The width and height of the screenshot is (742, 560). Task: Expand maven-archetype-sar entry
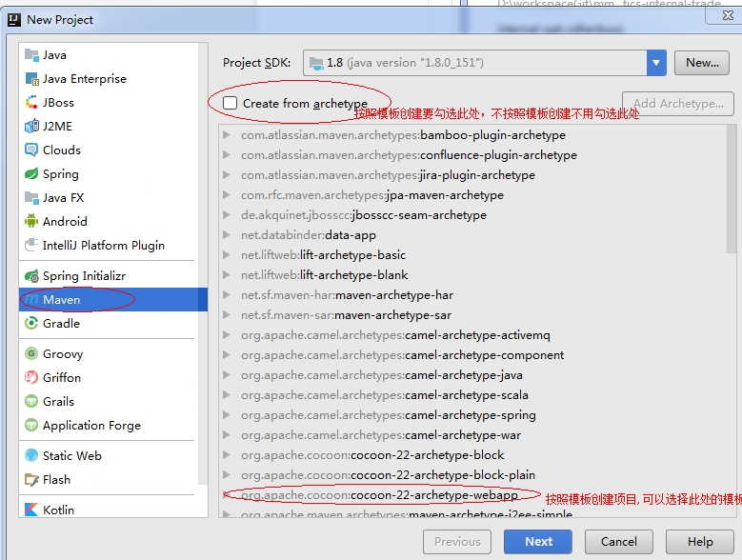coord(227,315)
